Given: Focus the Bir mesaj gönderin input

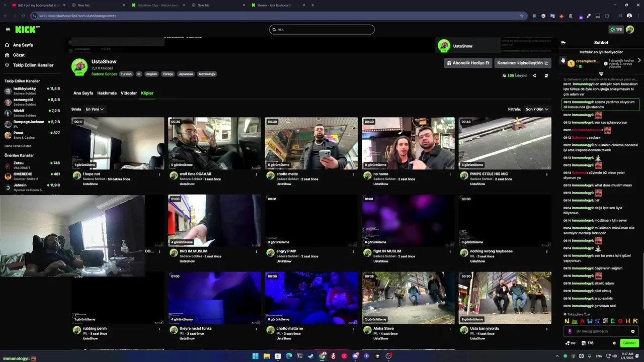Looking at the screenshot, I should (601, 331).
